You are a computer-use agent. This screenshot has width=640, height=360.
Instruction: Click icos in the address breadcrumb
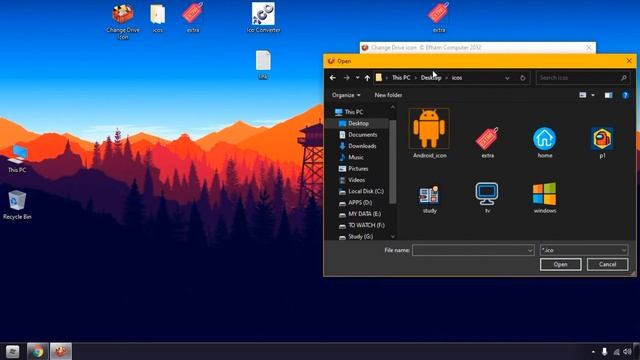coord(457,78)
